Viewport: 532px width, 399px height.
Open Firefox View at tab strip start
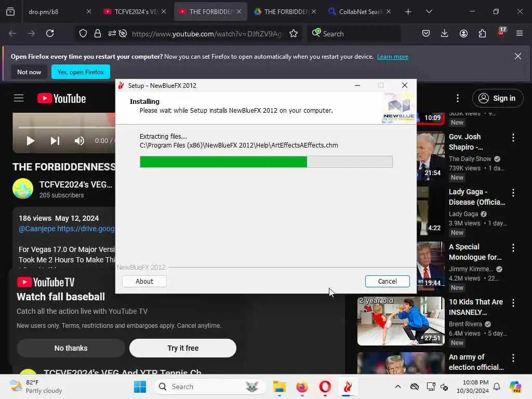pyautogui.click(x=10, y=11)
